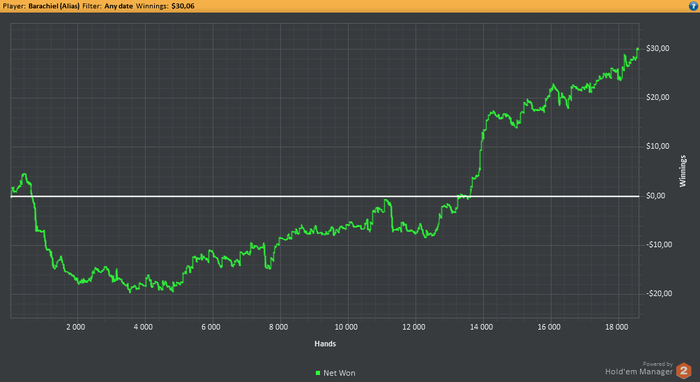Click the vertical Winnings axis title
This screenshot has width=700, height=382.
(x=683, y=171)
